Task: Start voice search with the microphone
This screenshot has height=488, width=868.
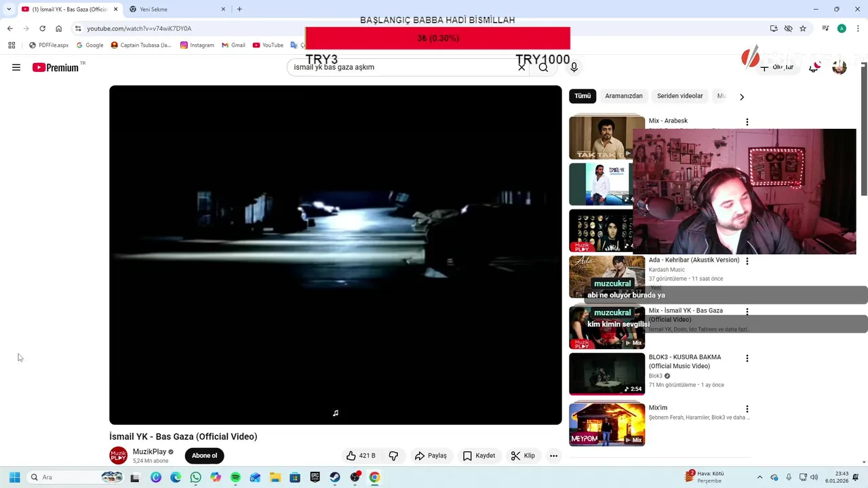Action: click(574, 67)
